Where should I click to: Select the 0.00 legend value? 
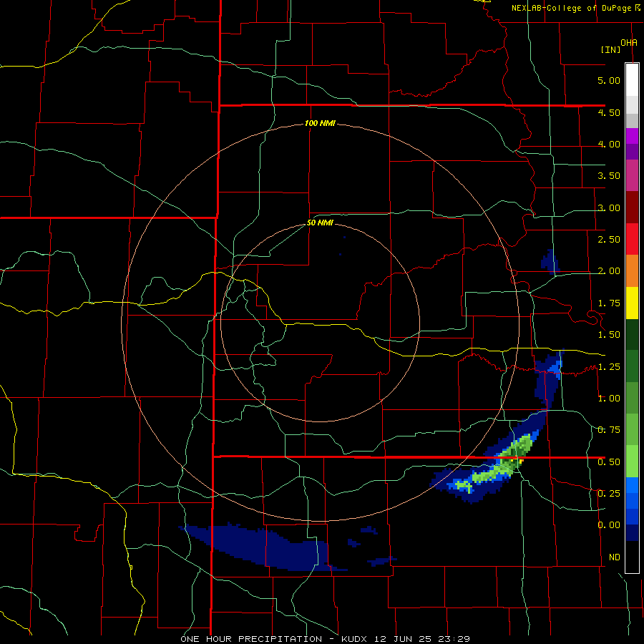click(609, 525)
